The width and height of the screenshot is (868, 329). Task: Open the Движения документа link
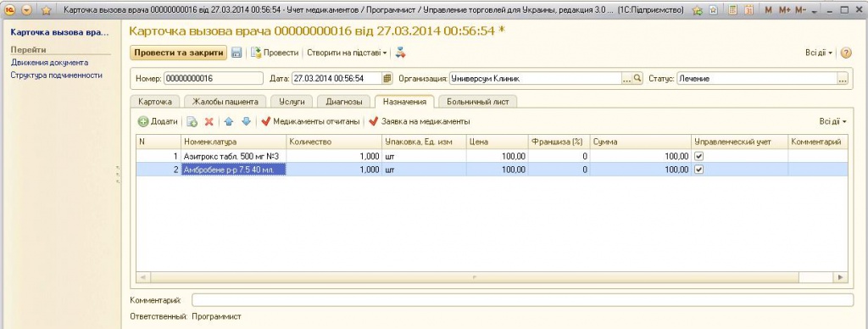[49, 63]
